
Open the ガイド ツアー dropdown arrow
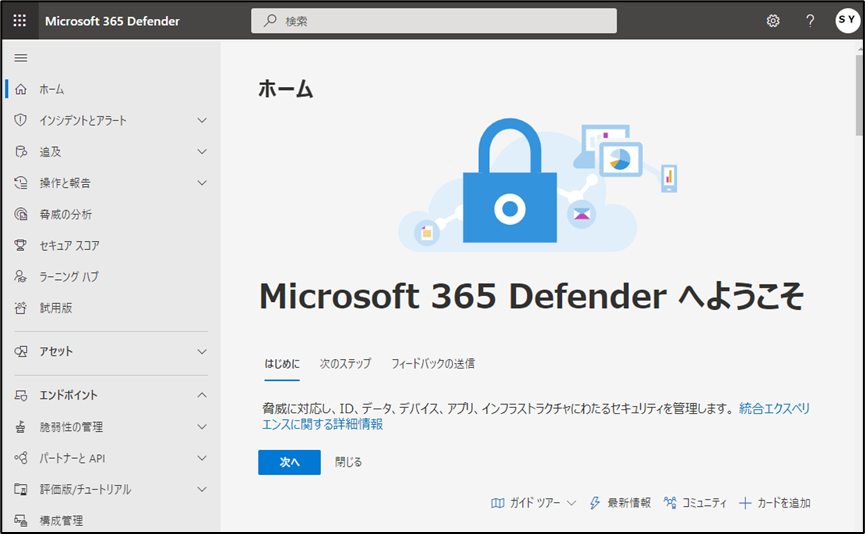572,503
